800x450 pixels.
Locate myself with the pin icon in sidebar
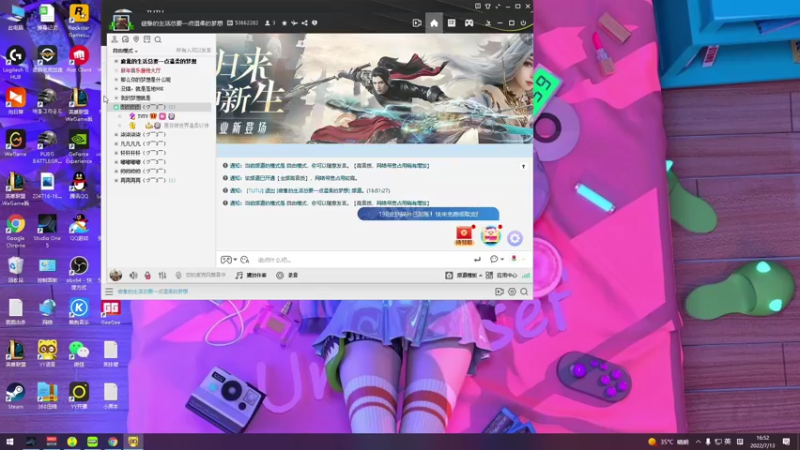coord(136,39)
